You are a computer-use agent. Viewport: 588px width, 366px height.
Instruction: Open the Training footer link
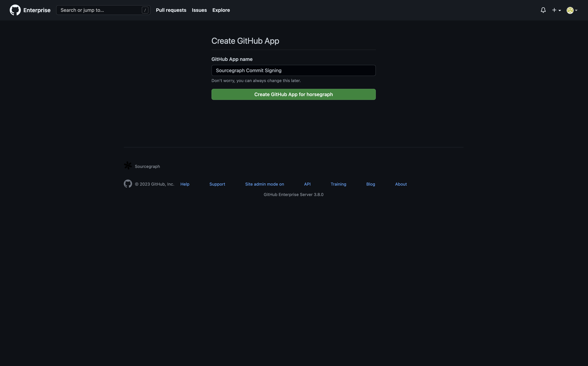pyautogui.click(x=338, y=184)
